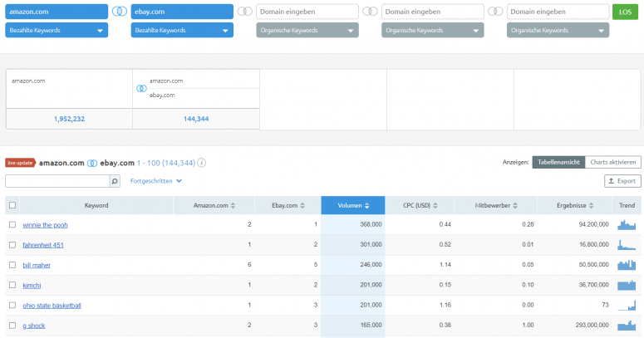Tick the checkbox for bill maher

[12, 265]
